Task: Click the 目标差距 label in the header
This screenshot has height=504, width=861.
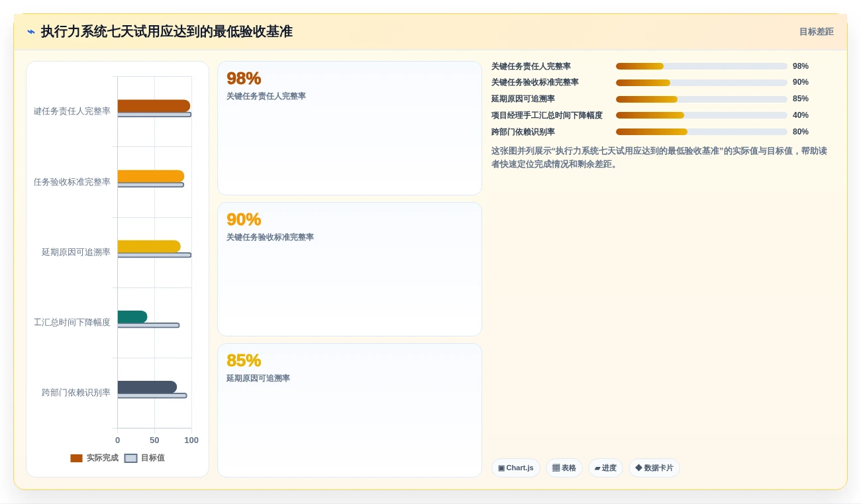Action: (x=816, y=32)
